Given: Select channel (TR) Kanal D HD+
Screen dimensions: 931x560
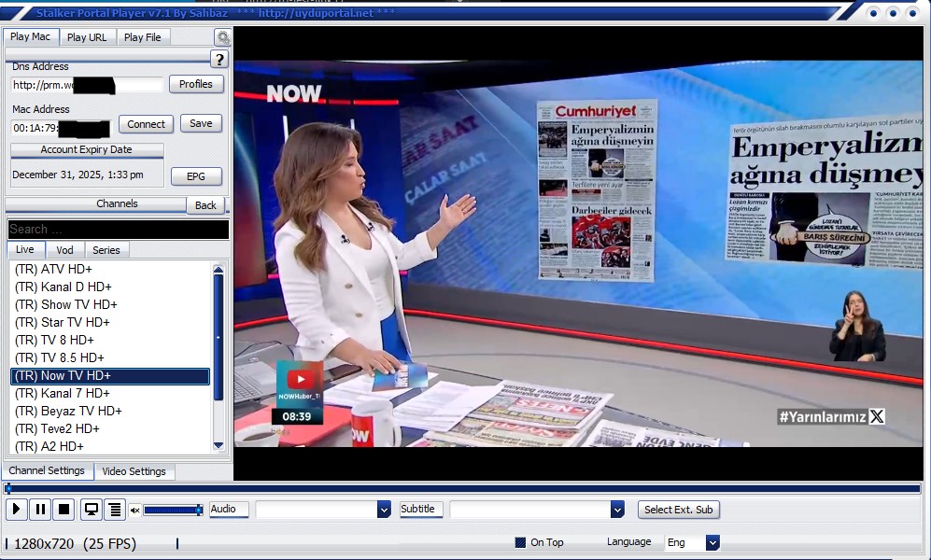Looking at the screenshot, I should [110, 287].
